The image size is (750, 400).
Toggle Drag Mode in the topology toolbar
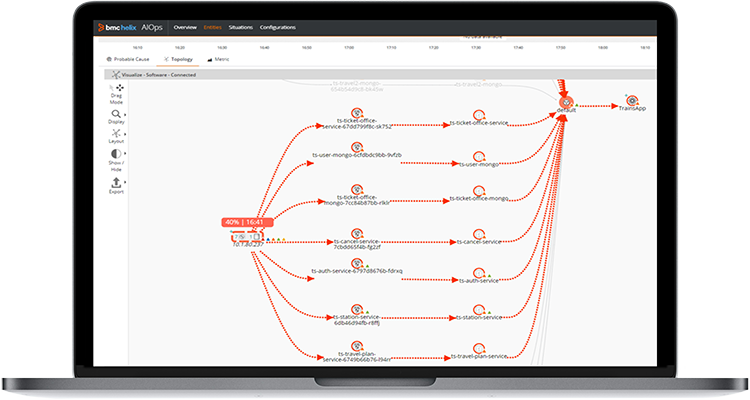click(x=116, y=95)
